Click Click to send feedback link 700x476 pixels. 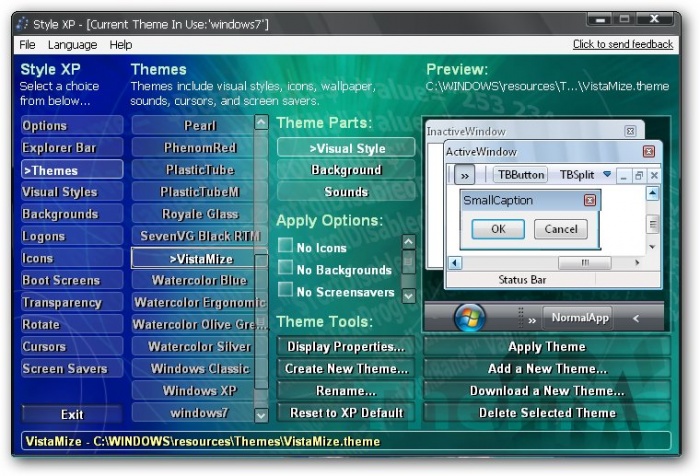(x=623, y=44)
